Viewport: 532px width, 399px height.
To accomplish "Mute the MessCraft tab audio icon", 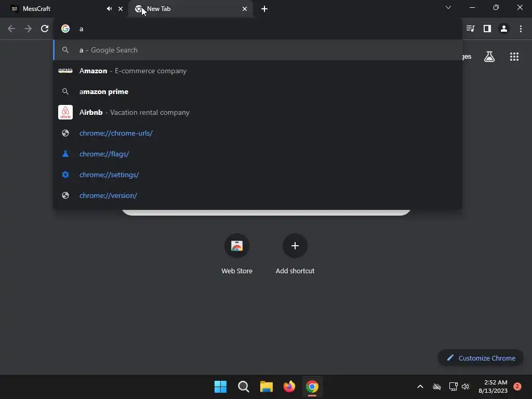I will click(109, 9).
